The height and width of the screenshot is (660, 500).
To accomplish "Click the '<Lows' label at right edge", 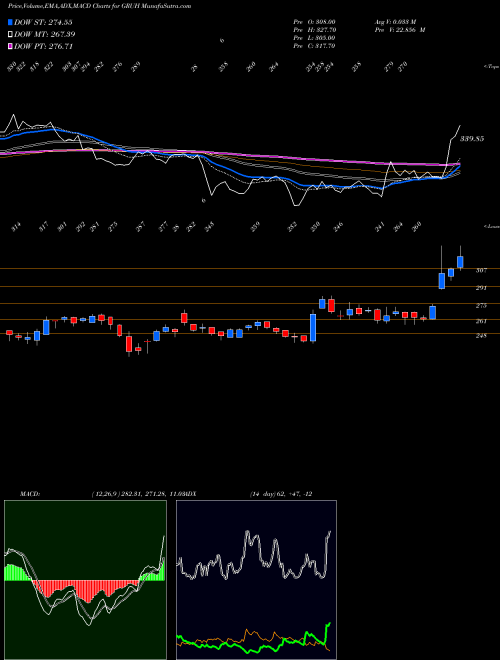I will [491, 226].
